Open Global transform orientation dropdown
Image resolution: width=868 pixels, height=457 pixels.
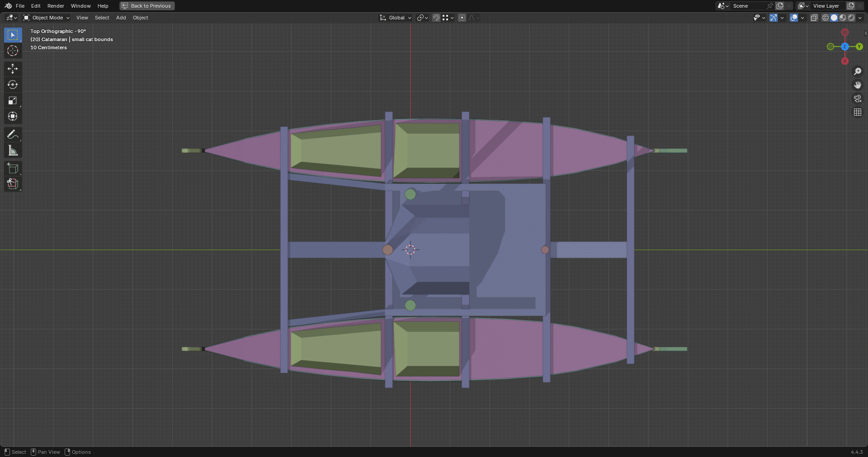tap(396, 18)
